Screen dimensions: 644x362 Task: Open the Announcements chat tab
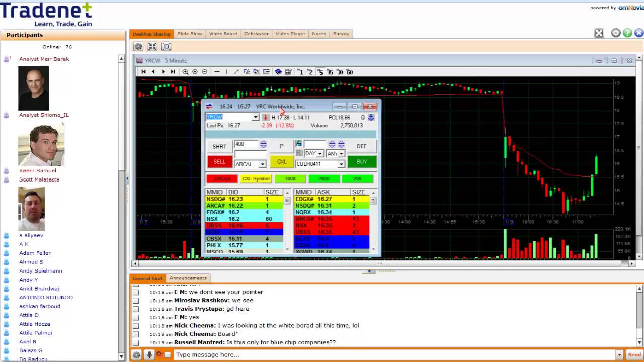pyautogui.click(x=188, y=278)
